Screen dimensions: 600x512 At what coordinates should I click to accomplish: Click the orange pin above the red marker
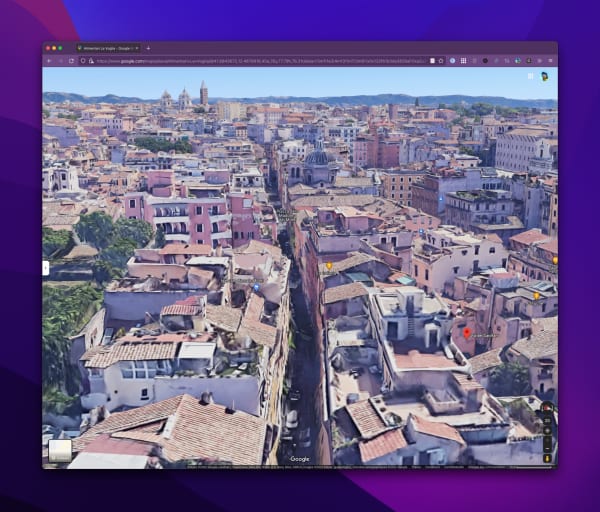coord(536,296)
